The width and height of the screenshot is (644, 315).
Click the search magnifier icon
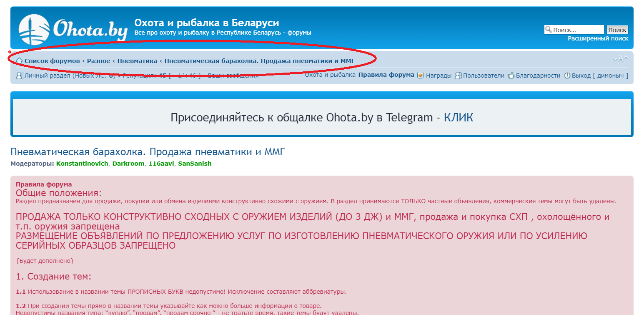click(x=548, y=30)
